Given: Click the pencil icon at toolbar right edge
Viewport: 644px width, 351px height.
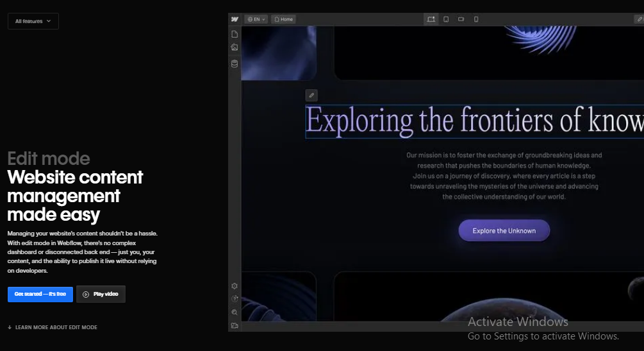Looking at the screenshot, I should [640, 19].
